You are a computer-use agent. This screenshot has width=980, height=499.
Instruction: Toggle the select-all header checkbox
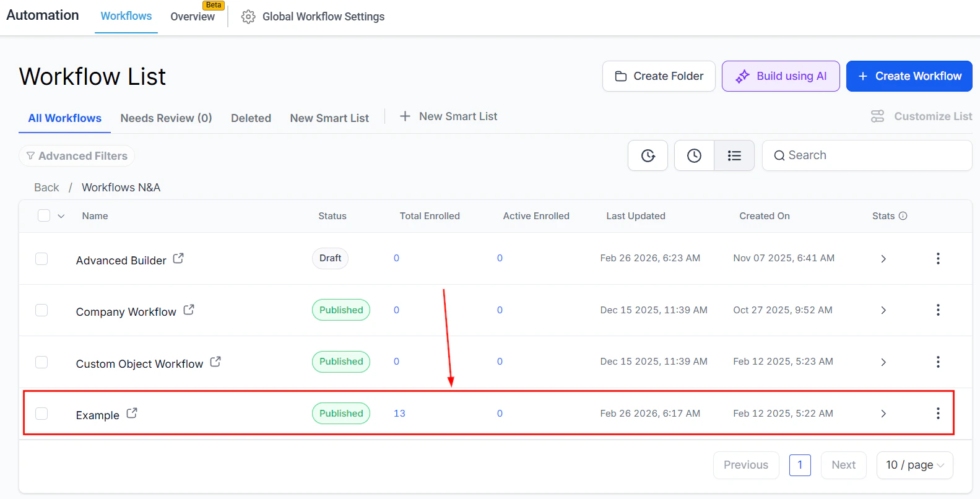44,215
